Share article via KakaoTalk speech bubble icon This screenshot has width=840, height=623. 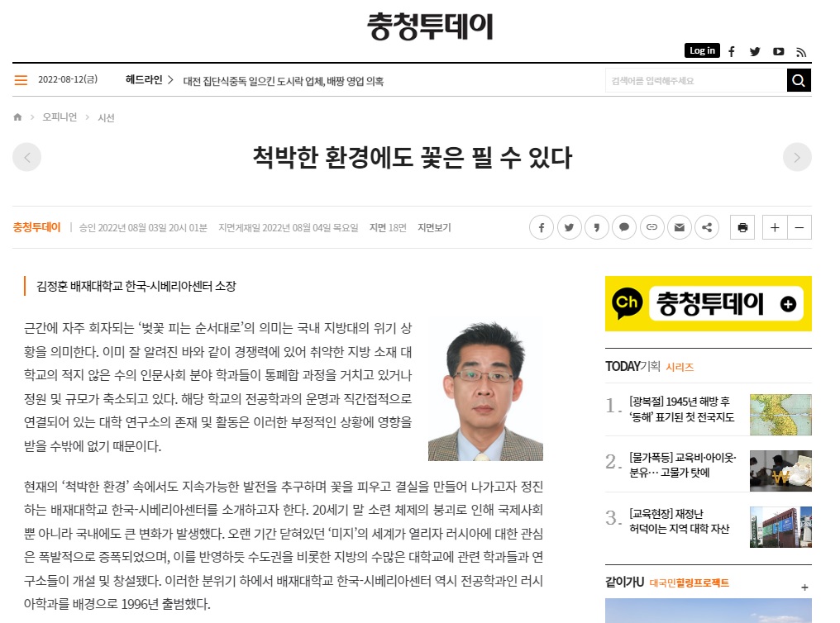(624, 227)
